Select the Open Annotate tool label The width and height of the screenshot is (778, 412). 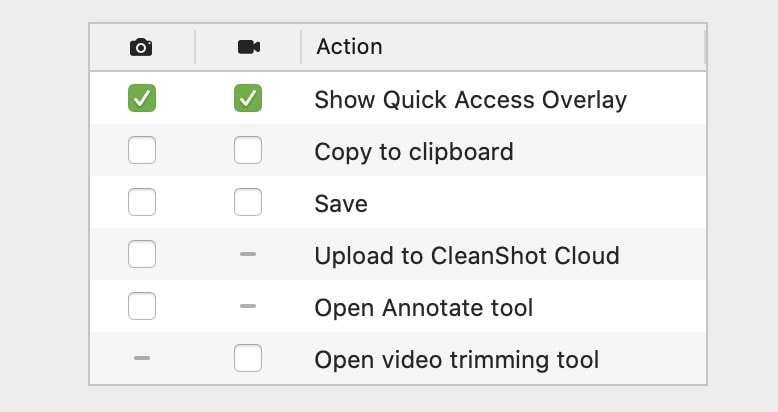coord(424,308)
